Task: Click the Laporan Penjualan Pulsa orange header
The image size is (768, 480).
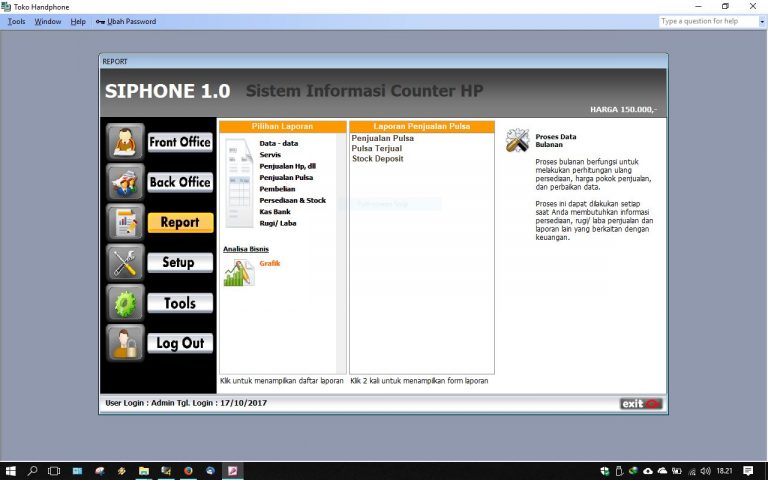Action: click(x=422, y=126)
